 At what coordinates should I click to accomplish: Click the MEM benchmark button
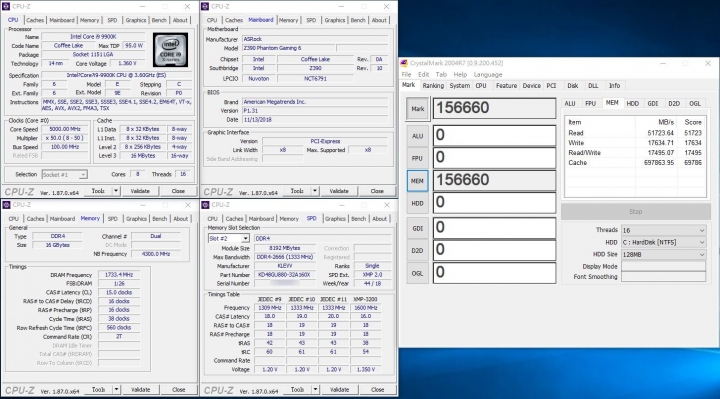(x=417, y=181)
